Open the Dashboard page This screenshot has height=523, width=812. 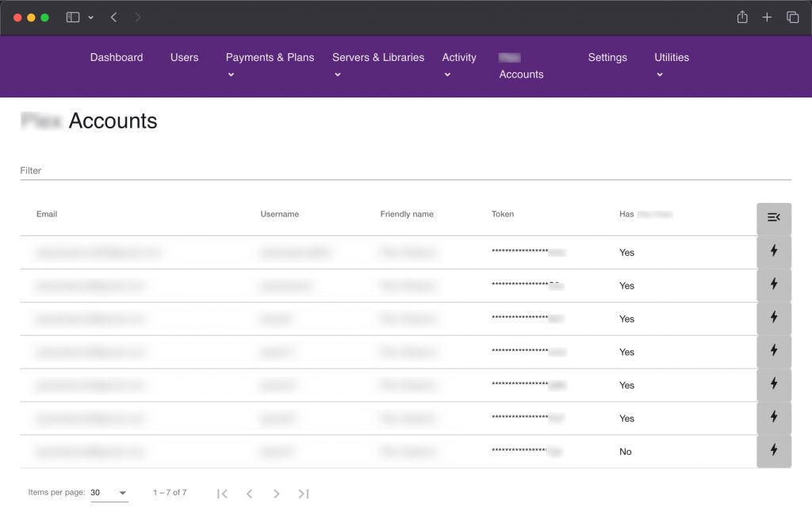tap(117, 57)
